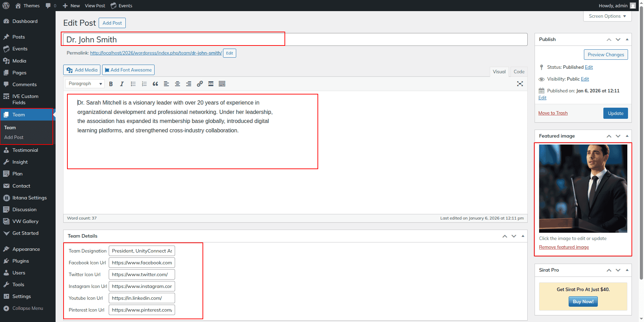Switch to the Code editor tab
644x322 pixels.
pyautogui.click(x=519, y=72)
